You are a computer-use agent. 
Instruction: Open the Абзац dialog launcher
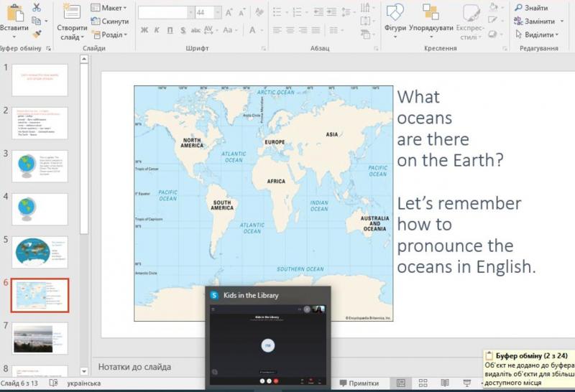(x=376, y=48)
